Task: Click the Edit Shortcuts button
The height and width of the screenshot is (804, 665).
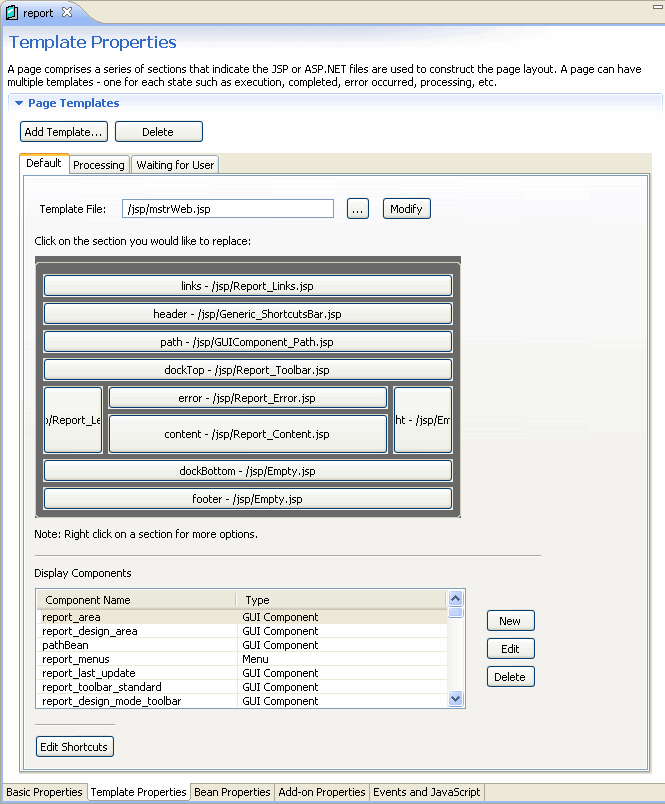Action: click(x=74, y=747)
